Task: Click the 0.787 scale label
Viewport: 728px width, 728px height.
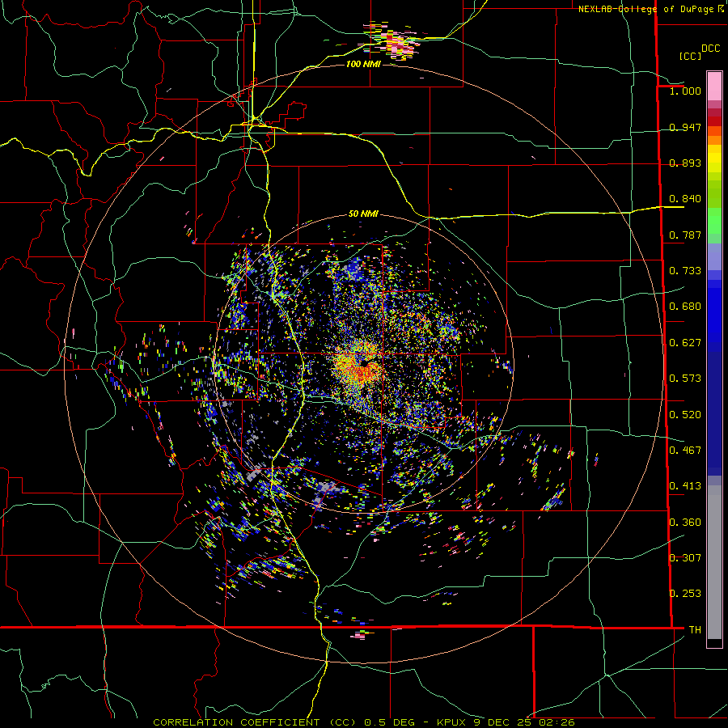Action: [x=685, y=235]
